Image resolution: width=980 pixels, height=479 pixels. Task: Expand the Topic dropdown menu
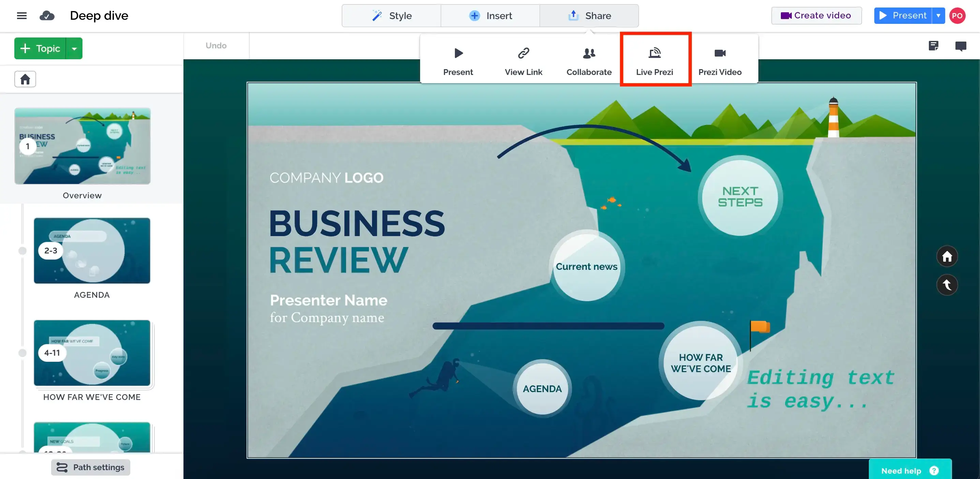point(74,48)
